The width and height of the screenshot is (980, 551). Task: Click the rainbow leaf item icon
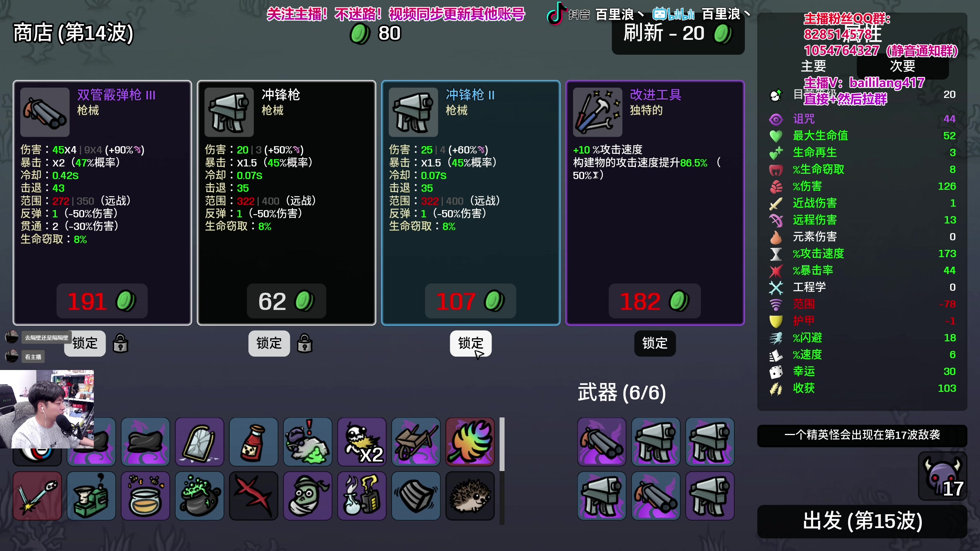click(x=470, y=442)
